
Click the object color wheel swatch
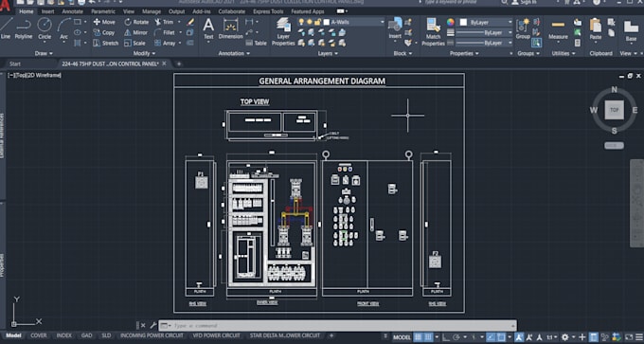point(451,22)
